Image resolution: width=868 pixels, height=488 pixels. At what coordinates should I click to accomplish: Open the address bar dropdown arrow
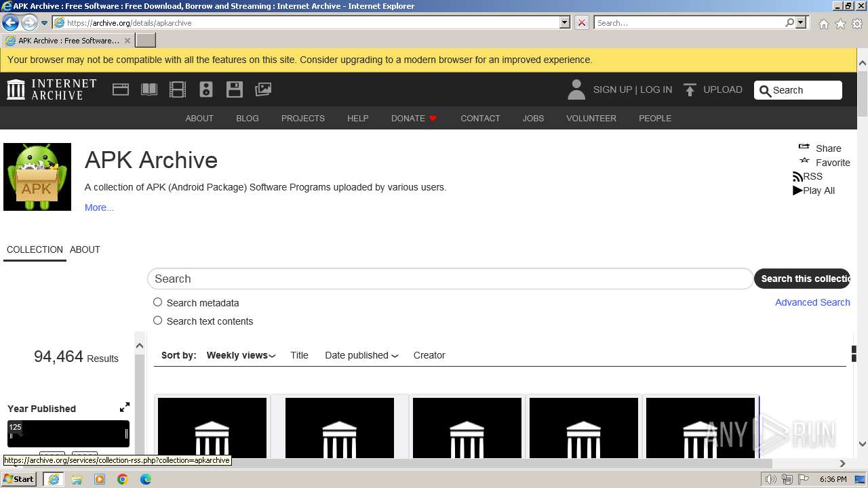565,22
